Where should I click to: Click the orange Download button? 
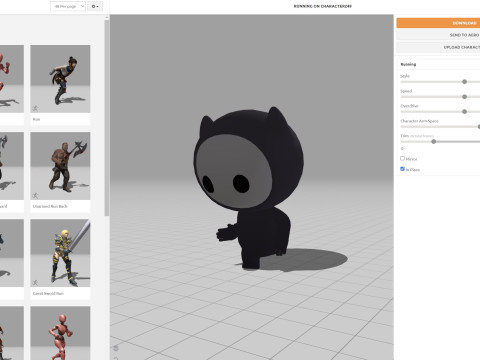coord(438,23)
